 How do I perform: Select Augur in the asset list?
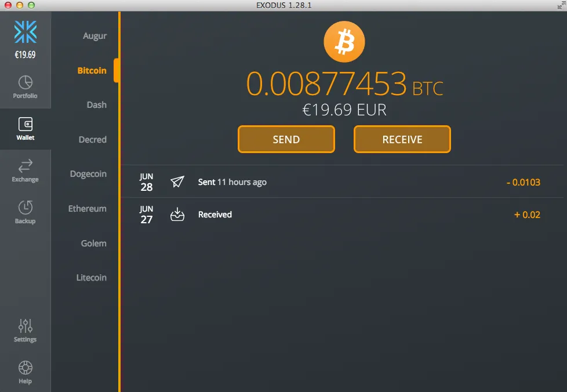[94, 36]
